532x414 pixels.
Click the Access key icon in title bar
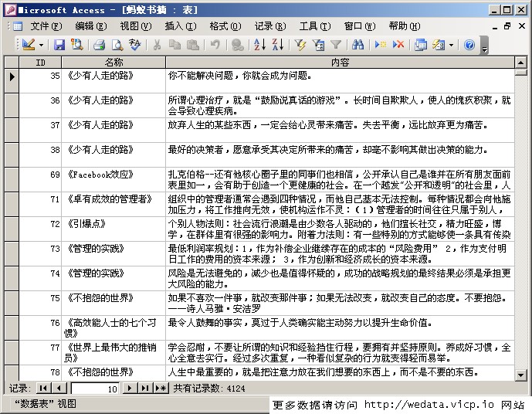12,10
